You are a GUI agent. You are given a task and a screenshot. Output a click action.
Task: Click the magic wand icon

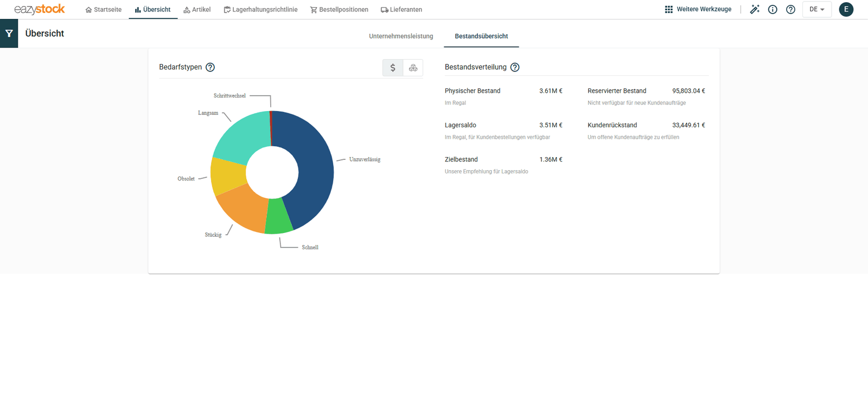coord(755,9)
